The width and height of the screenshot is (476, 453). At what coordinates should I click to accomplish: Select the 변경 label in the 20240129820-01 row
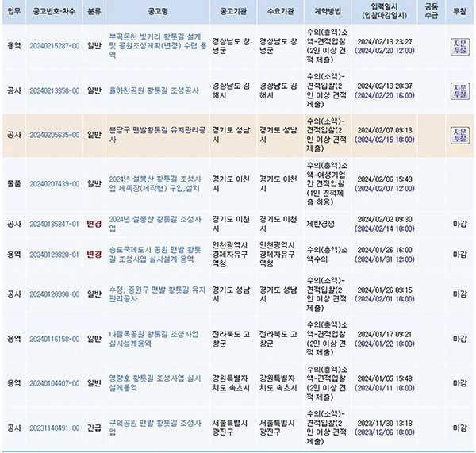pyautogui.click(x=94, y=255)
